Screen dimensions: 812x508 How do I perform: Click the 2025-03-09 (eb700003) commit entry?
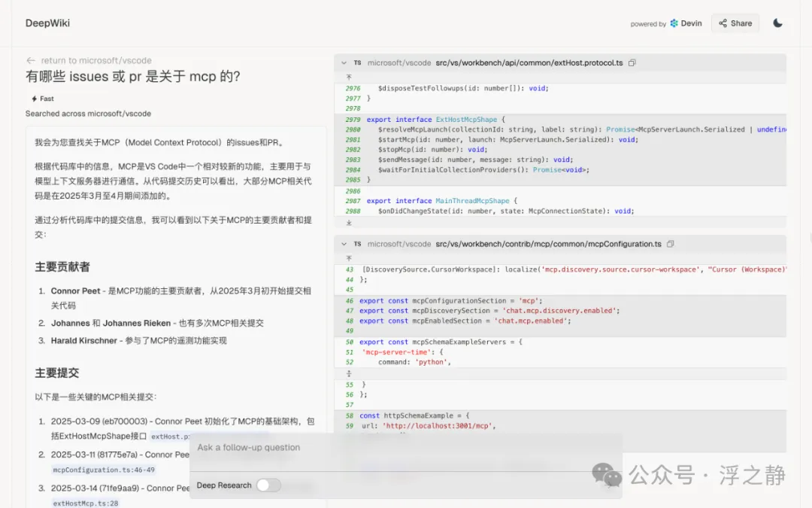tap(183, 429)
